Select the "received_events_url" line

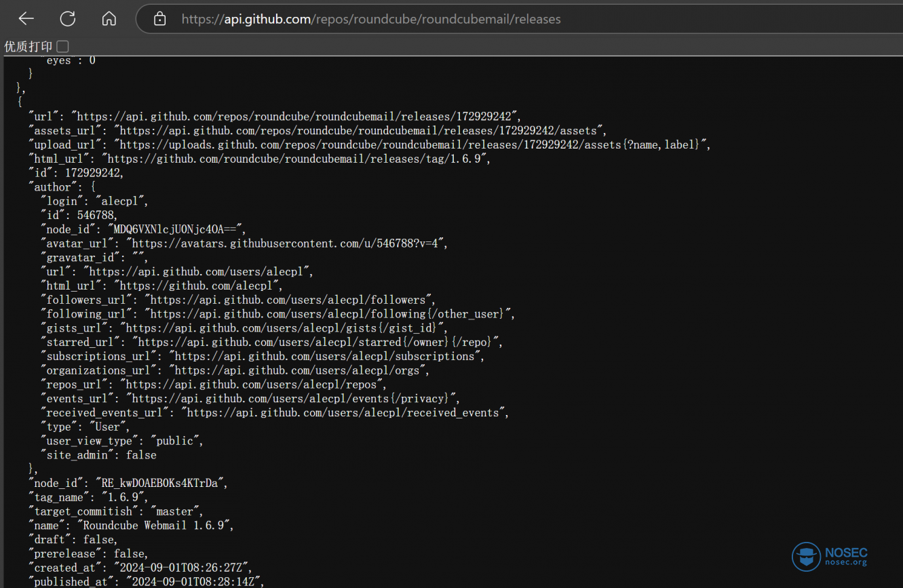pyautogui.click(x=275, y=412)
